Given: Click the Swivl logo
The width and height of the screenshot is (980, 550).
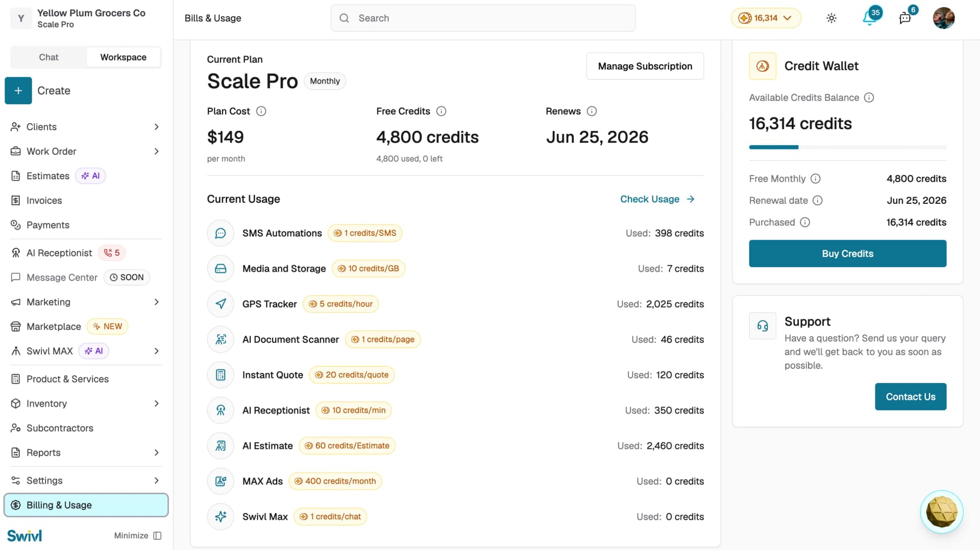Looking at the screenshot, I should point(24,536).
